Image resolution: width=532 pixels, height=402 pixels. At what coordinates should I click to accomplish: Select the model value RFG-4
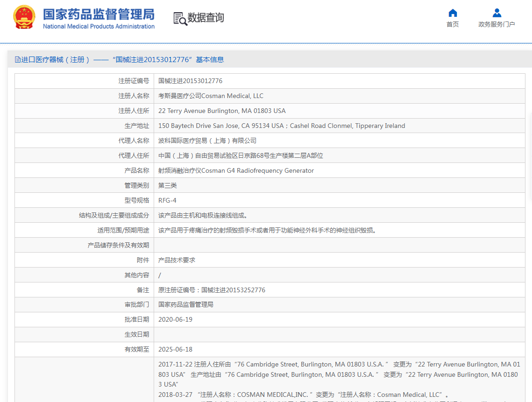pyautogui.click(x=167, y=200)
